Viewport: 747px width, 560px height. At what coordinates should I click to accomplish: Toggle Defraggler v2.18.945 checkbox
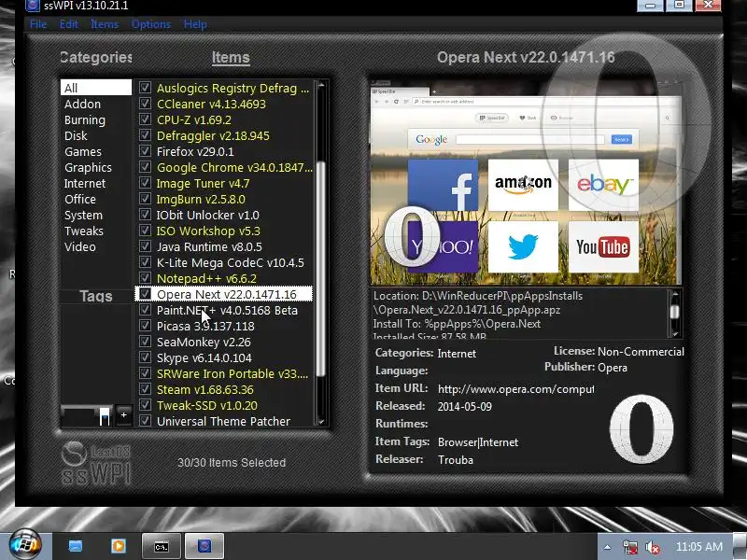145,135
